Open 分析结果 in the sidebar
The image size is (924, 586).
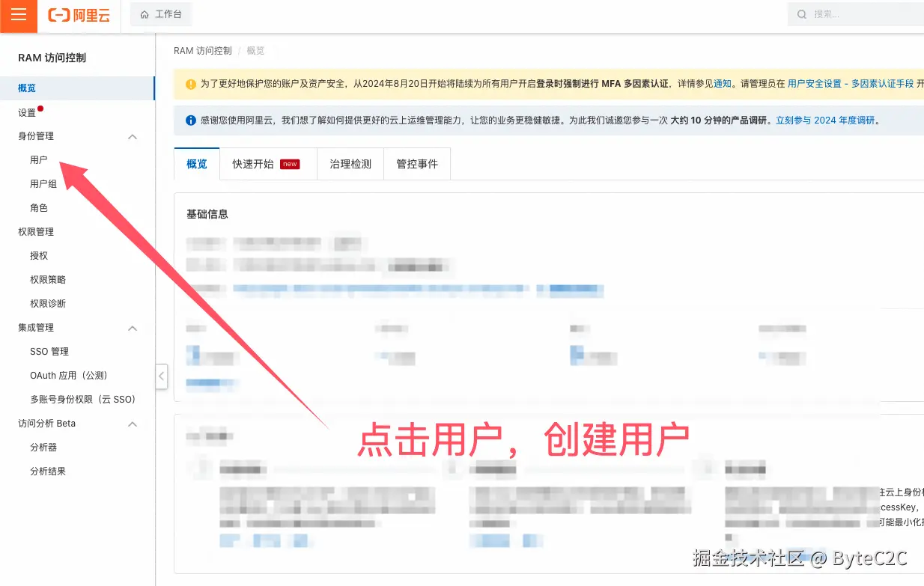pyautogui.click(x=48, y=471)
